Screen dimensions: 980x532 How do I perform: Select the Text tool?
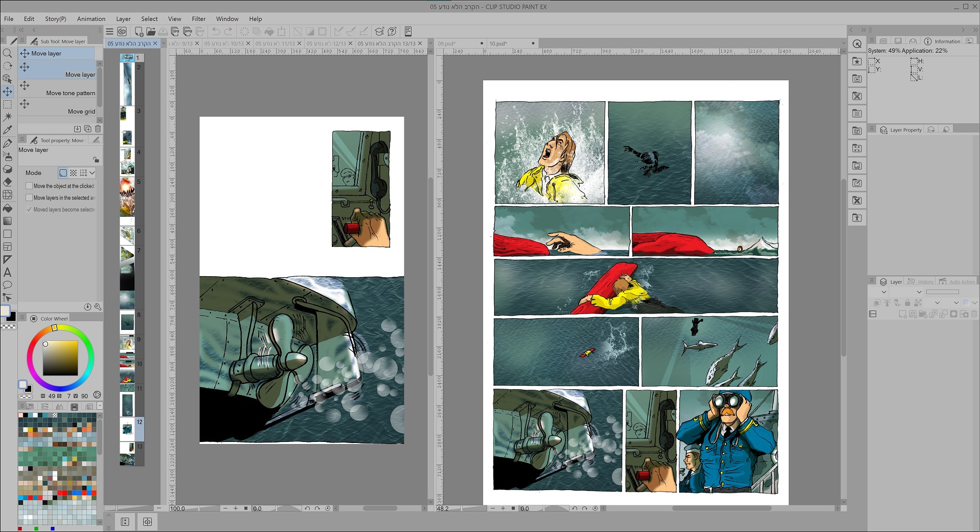7,273
